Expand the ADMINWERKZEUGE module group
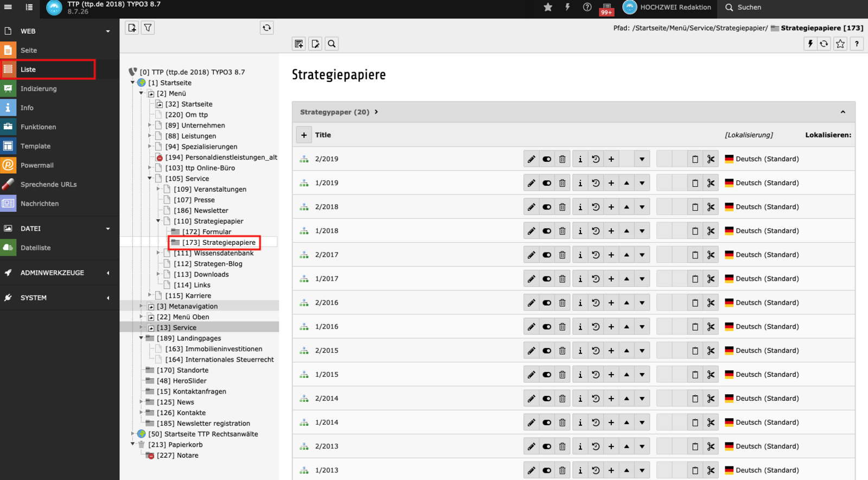 [x=108, y=273]
